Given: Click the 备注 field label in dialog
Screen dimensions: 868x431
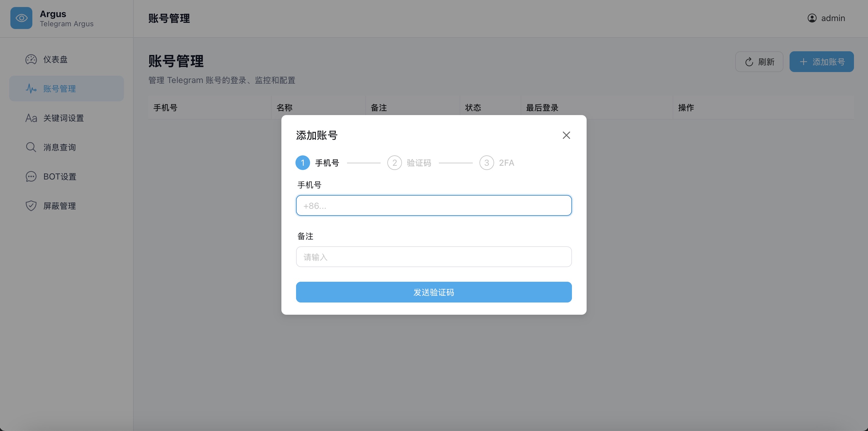Looking at the screenshot, I should [x=305, y=236].
